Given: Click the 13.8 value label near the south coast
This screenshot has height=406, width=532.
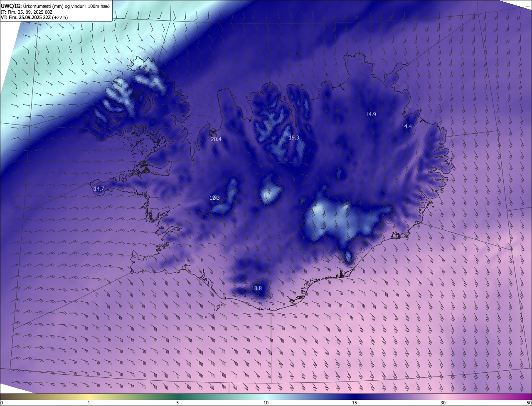Looking at the screenshot, I should [x=257, y=288].
